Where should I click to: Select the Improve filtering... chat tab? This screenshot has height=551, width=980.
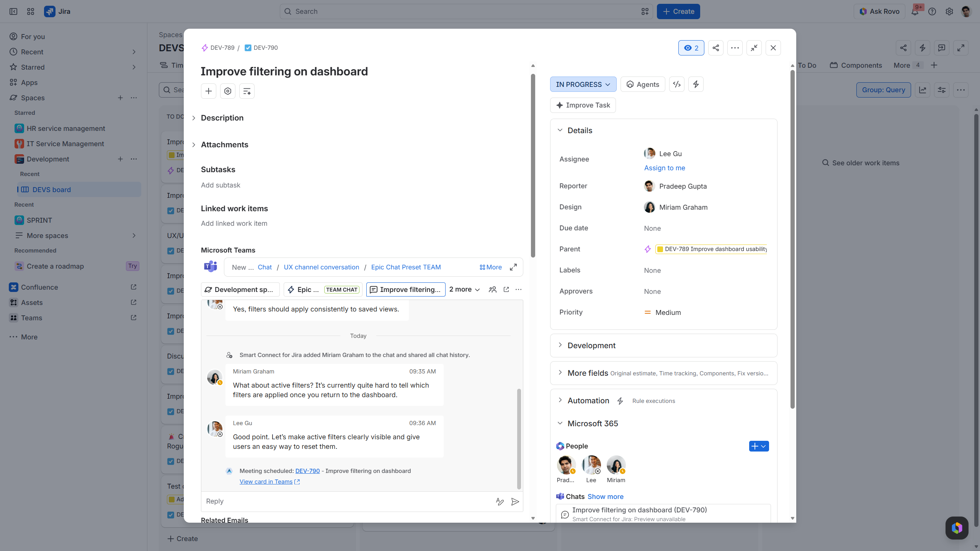click(x=406, y=290)
